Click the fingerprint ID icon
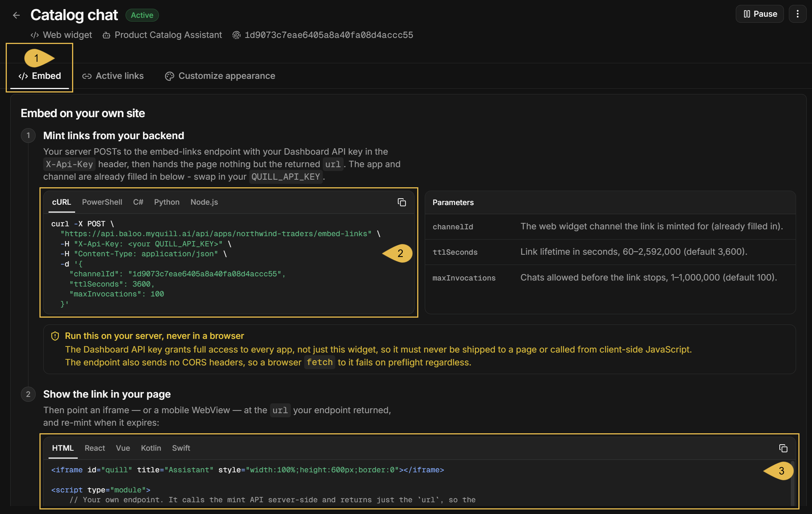This screenshot has width=812, height=514. [236, 35]
